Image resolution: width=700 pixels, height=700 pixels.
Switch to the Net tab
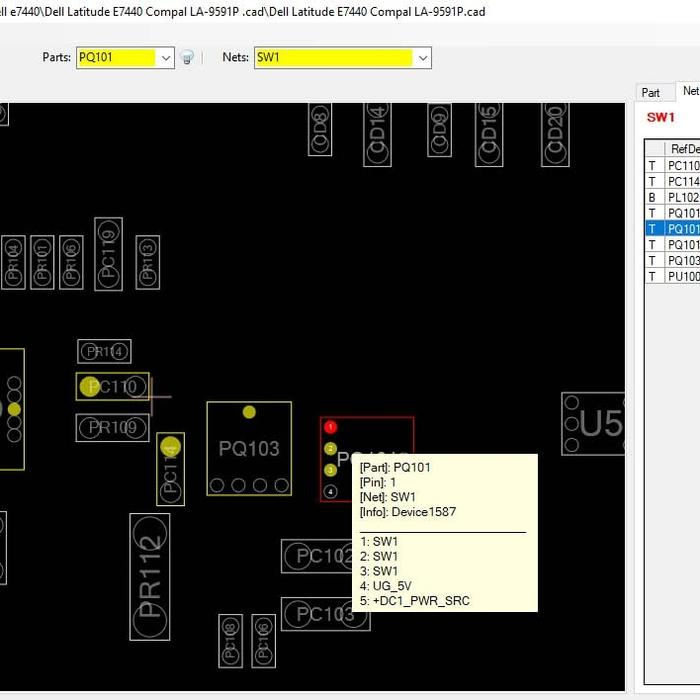pos(690,91)
